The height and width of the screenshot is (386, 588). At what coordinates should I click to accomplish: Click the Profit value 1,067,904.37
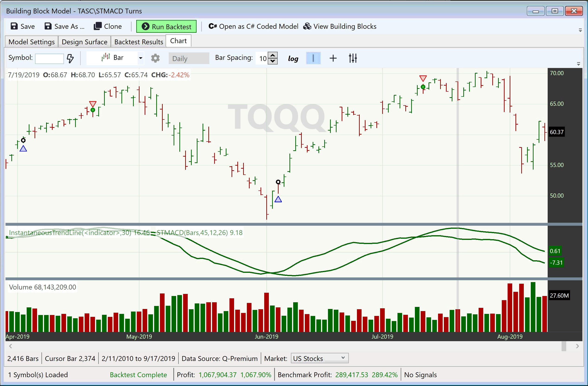tap(217, 375)
